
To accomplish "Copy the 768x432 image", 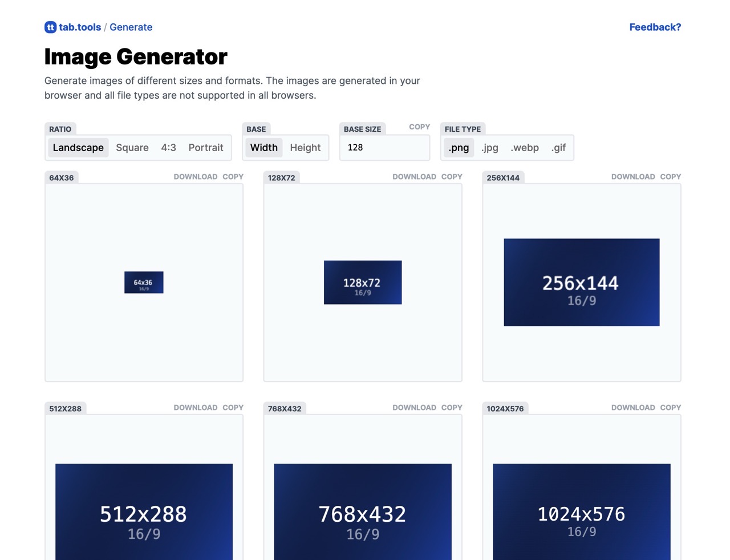I will pos(452,408).
